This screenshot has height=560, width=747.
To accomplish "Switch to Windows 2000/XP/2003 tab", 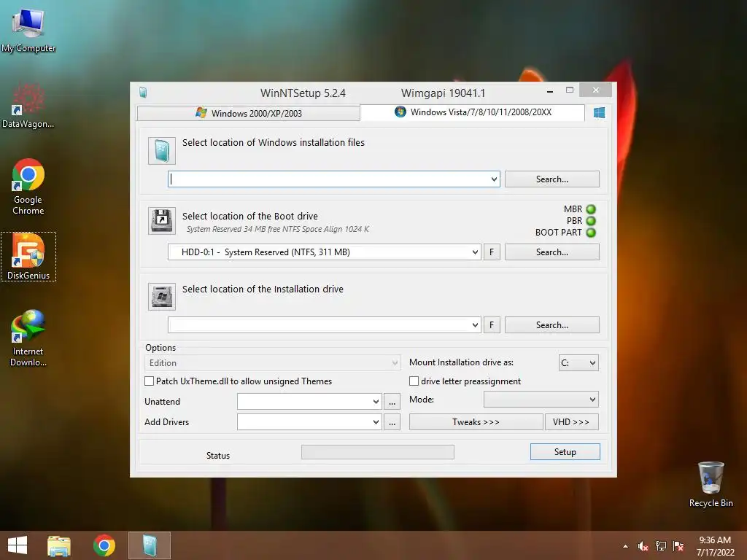I will [248, 113].
